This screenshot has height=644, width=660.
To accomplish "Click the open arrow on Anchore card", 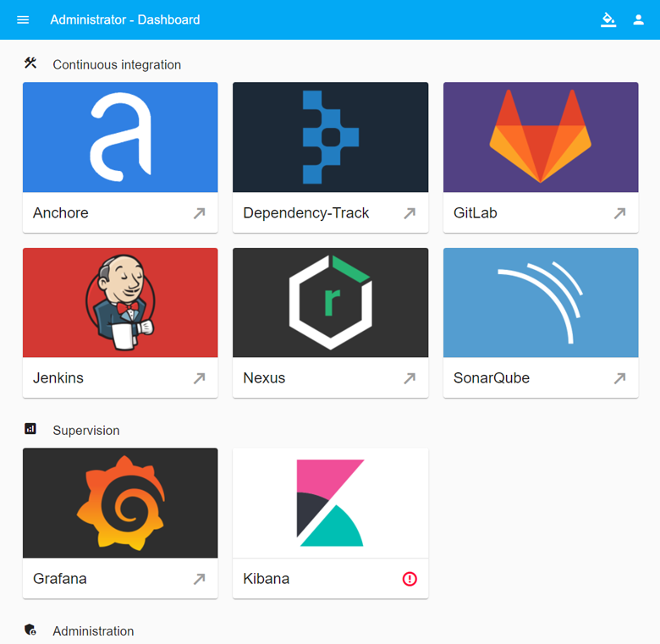I will tap(200, 213).
